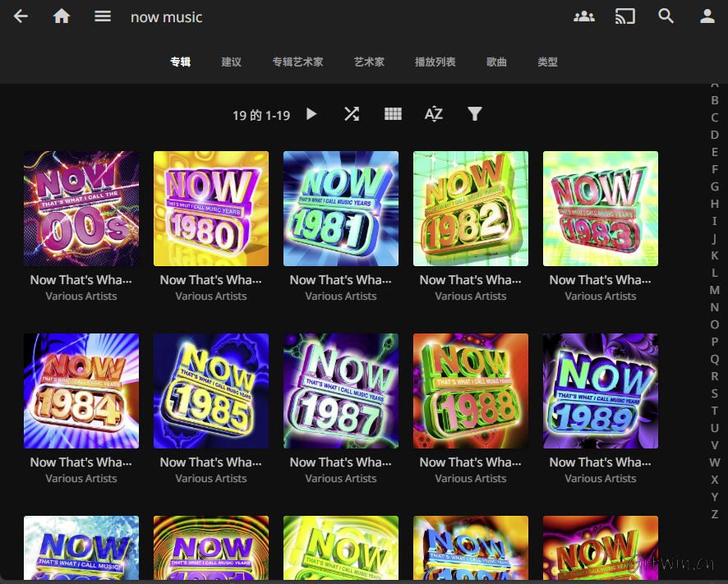Click Various Artists under 1989 album
728x584 pixels.
point(601,479)
